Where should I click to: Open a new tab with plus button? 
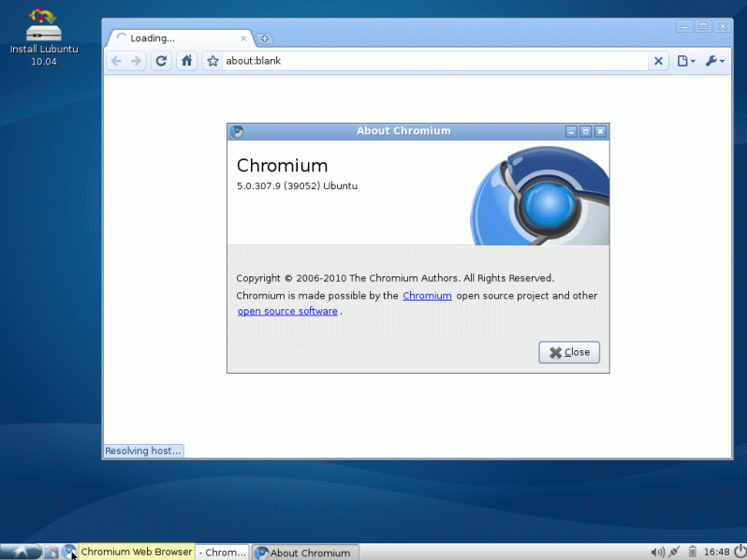[x=264, y=38]
